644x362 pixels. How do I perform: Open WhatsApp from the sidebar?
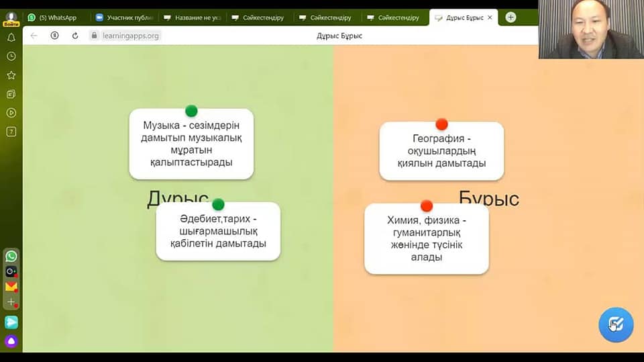click(x=11, y=256)
